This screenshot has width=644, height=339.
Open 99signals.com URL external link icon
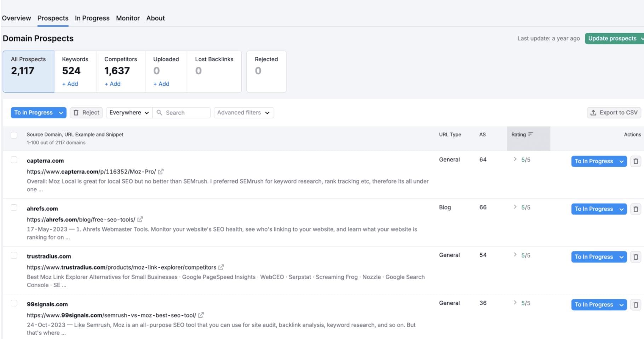coord(201,315)
